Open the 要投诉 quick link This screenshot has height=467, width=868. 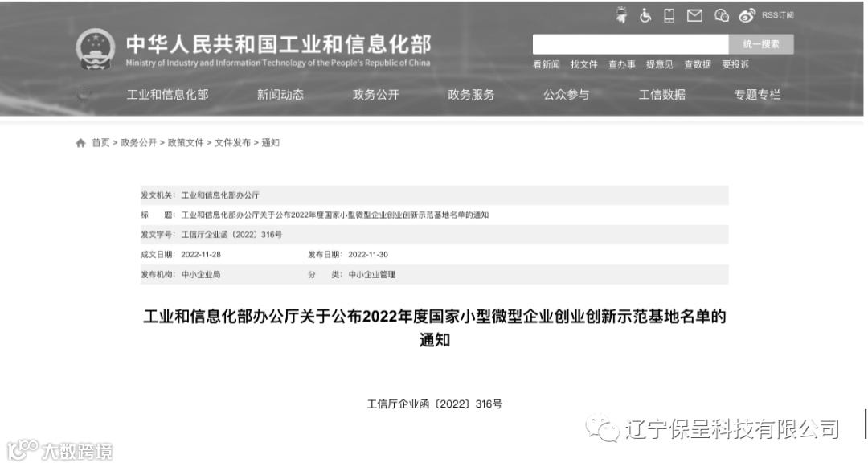click(x=735, y=65)
